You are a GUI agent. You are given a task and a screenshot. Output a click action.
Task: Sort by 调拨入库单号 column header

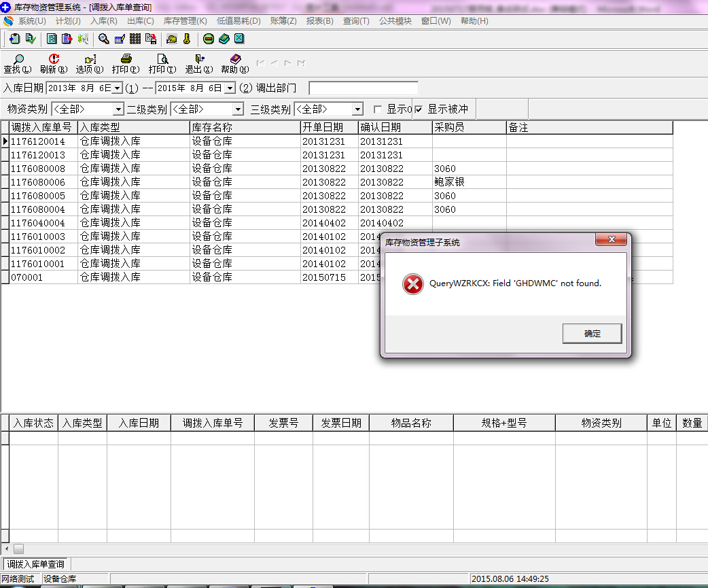pos(43,127)
